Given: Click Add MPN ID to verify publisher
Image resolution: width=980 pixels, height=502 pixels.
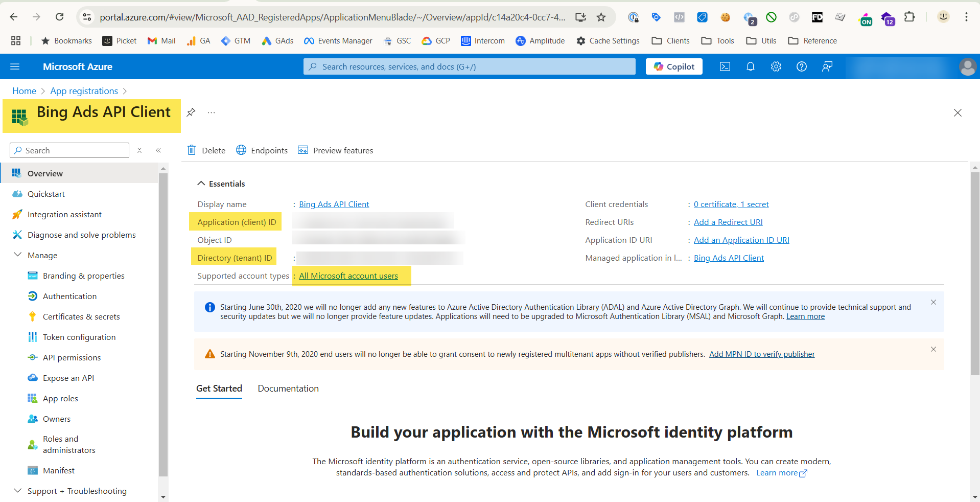Looking at the screenshot, I should pyautogui.click(x=762, y=354).
